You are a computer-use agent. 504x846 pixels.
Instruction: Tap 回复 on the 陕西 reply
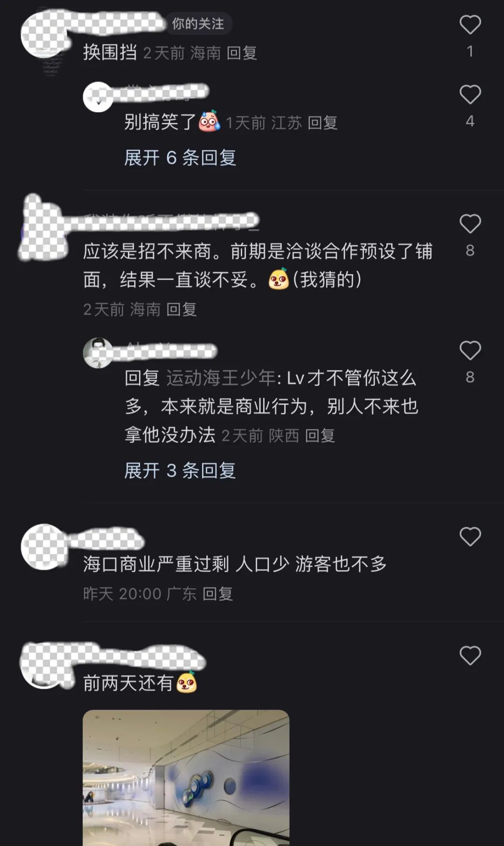(320, 436)
